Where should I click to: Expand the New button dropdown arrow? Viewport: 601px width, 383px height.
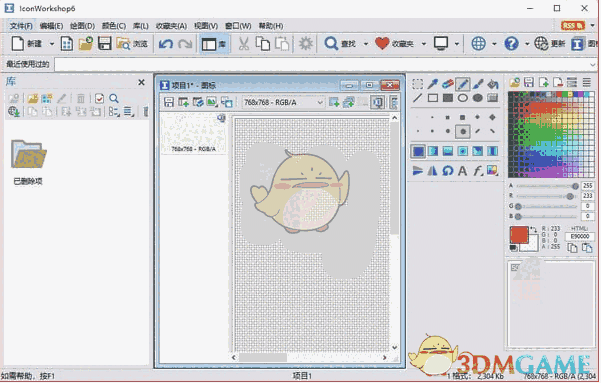[51, 44]
